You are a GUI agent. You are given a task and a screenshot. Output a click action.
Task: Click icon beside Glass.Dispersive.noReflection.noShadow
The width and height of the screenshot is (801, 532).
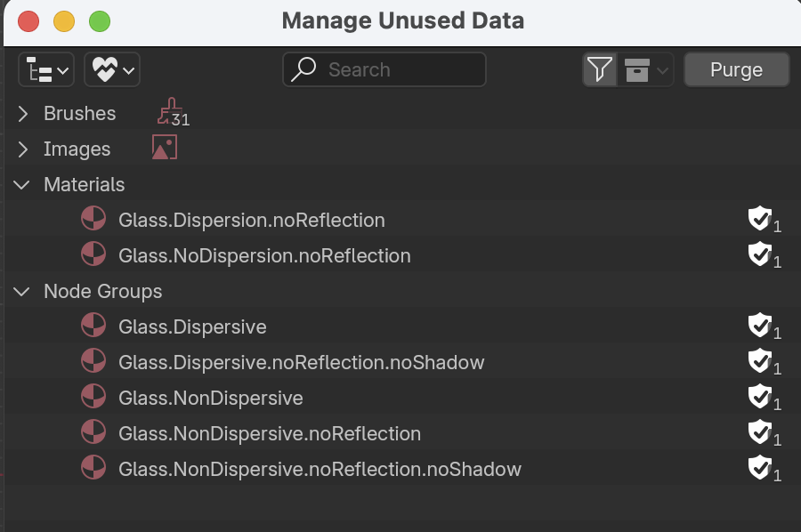point(93,361)
